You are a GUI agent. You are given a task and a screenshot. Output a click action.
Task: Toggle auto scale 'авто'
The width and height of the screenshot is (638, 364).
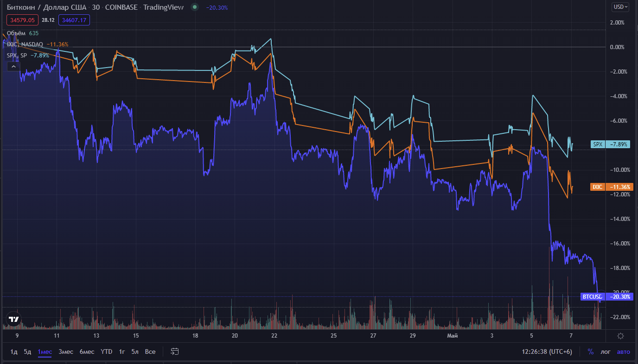(623, 351)
